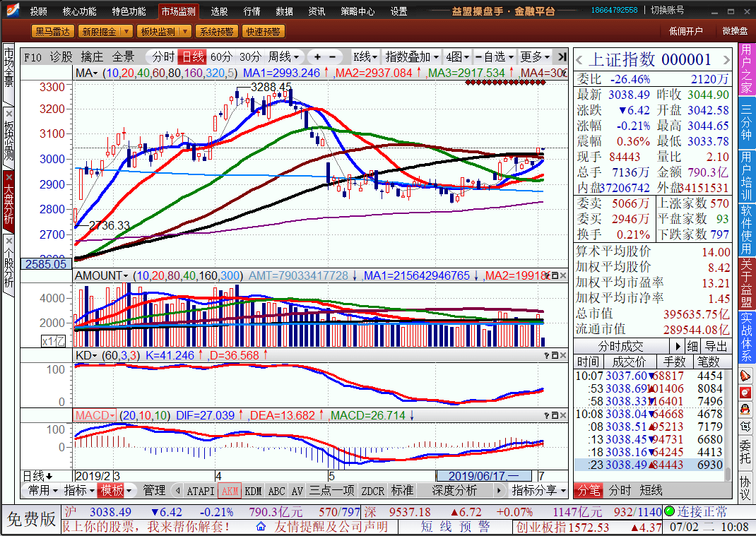Open the 更多 dropdown
The width and height of the screenshot is (756, 536).
pos(535,57)
